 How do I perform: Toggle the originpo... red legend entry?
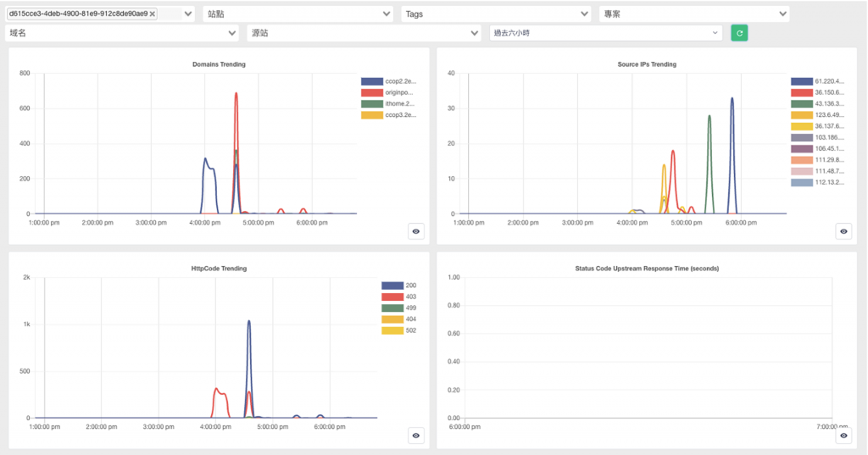387,92
